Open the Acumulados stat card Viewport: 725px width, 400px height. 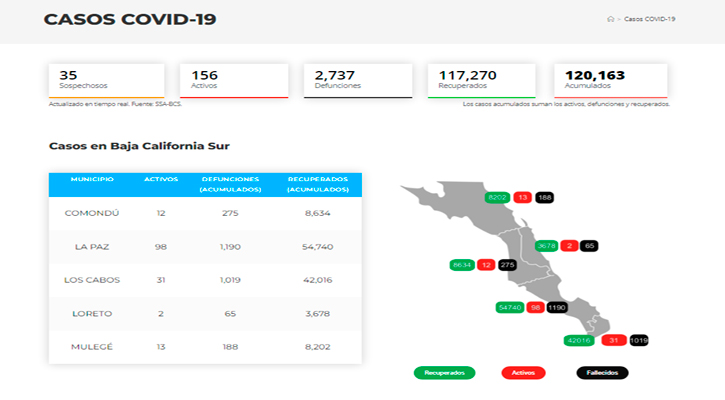[612, 81]
